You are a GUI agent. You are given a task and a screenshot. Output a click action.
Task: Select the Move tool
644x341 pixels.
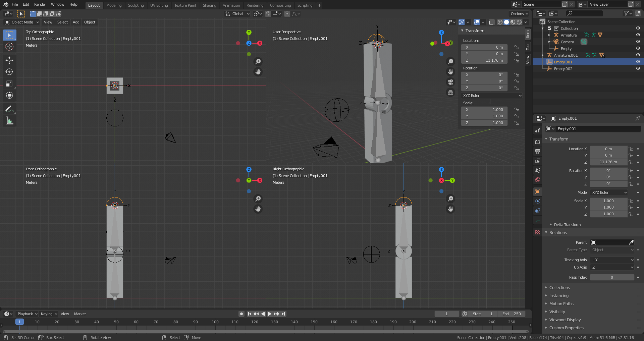(x=9, y=60)
